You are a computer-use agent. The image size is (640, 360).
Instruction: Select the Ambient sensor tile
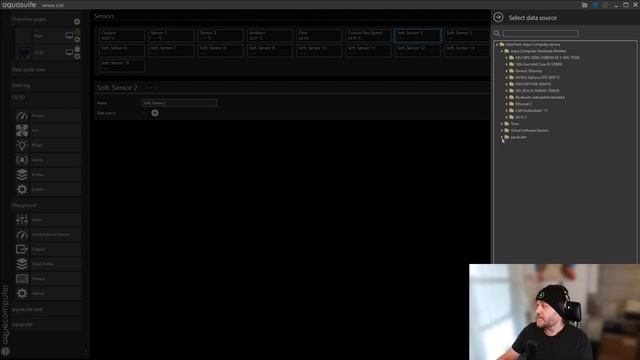coord(269,36)
